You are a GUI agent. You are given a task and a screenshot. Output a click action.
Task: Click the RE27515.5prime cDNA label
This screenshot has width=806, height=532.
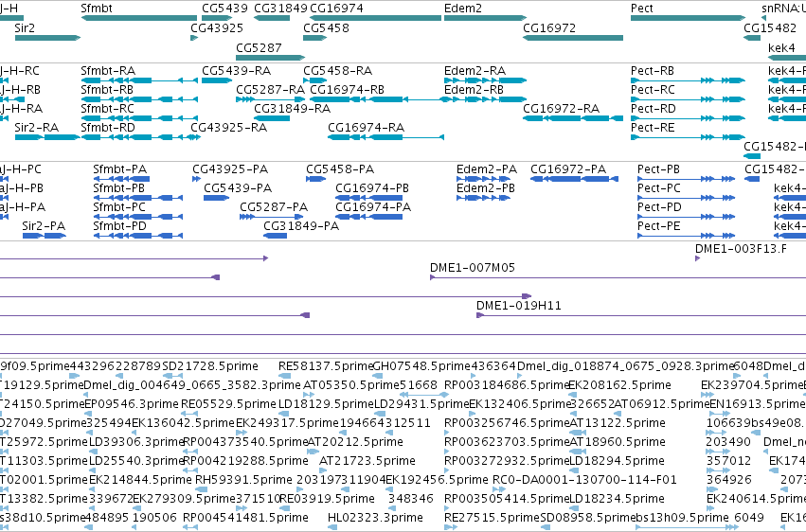(492, 517)
